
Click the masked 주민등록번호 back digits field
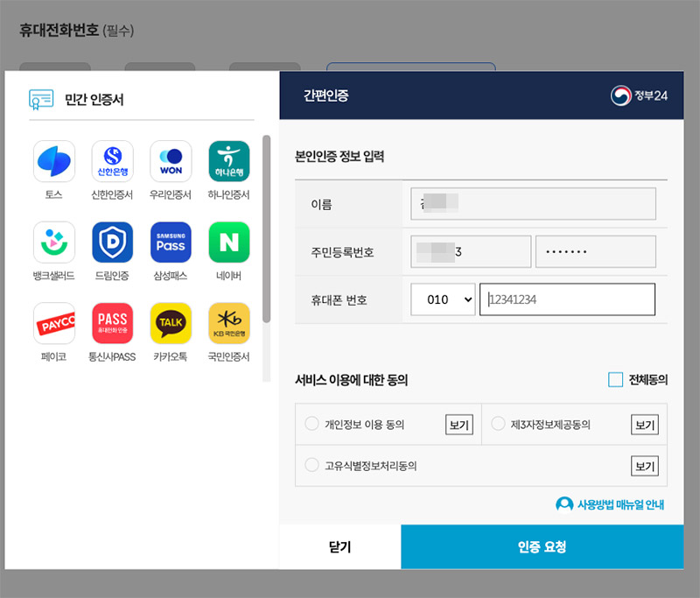coord(596,251)
